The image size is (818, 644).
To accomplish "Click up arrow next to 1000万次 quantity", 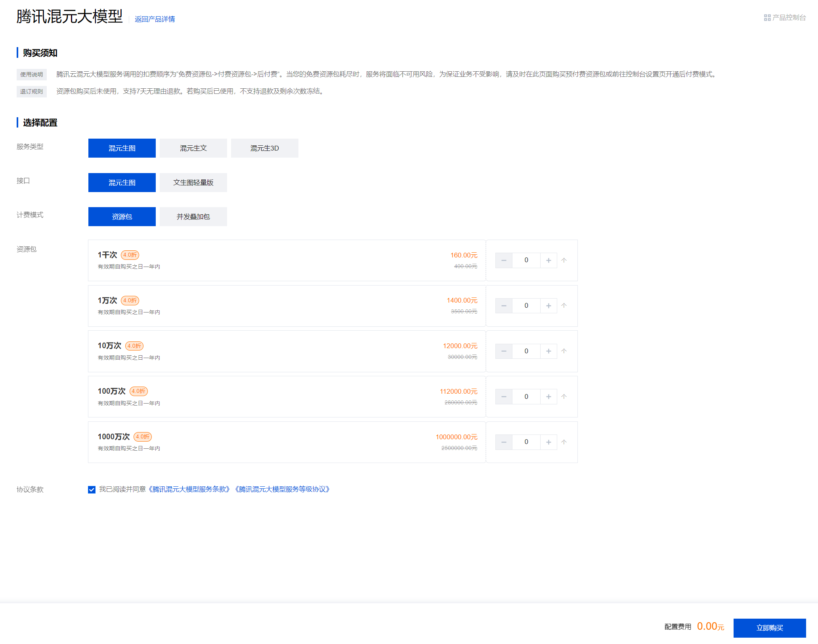I will [564, 442].
